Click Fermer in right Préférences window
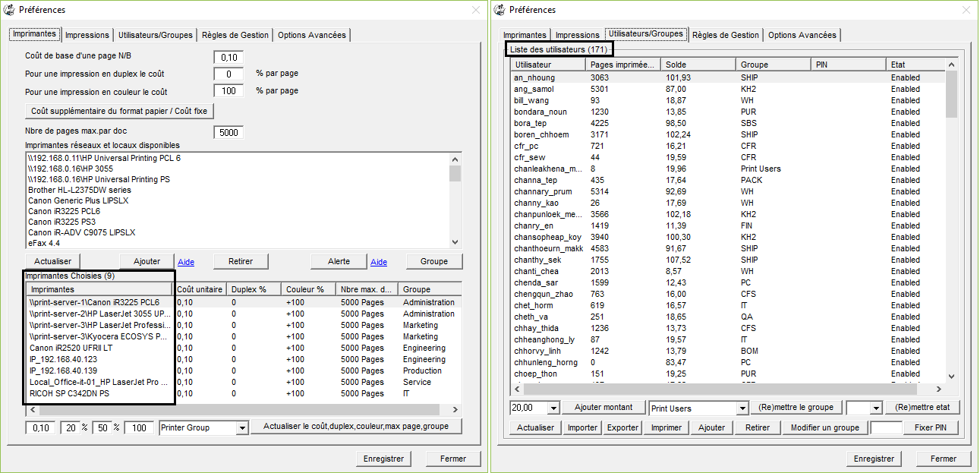 (x=943, y=459)
